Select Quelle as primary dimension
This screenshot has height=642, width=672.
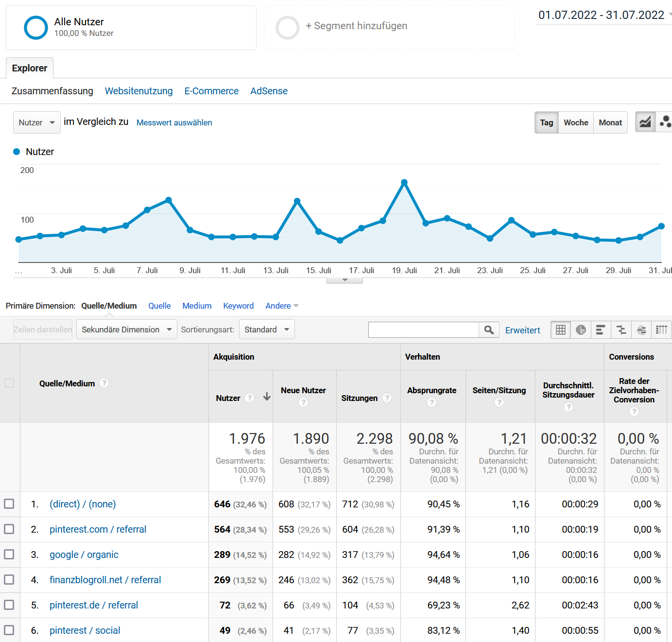[159, 306]
